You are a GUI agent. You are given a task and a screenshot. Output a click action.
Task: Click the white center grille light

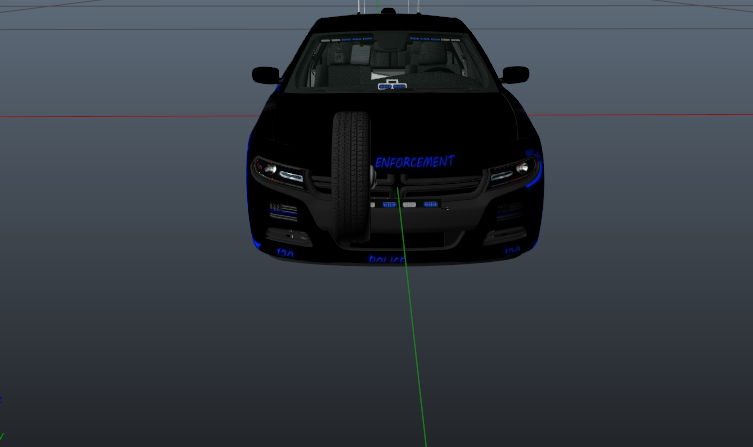[409, 204]
